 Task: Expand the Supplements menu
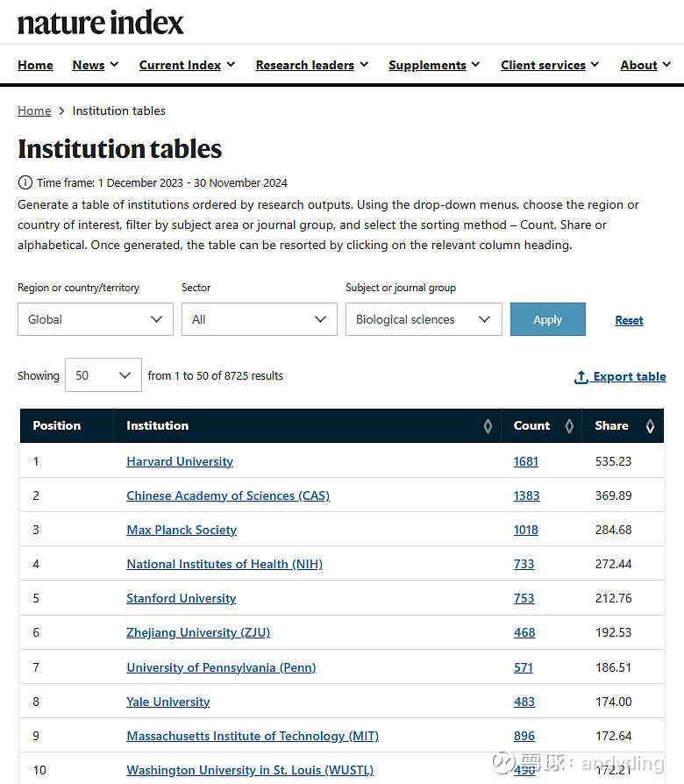pyautogui.click(x=434, y=65)
